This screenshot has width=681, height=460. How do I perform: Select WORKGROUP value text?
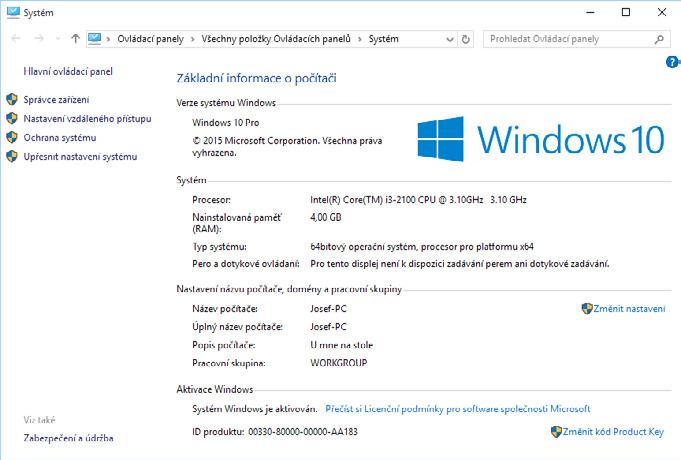(339, 363)
